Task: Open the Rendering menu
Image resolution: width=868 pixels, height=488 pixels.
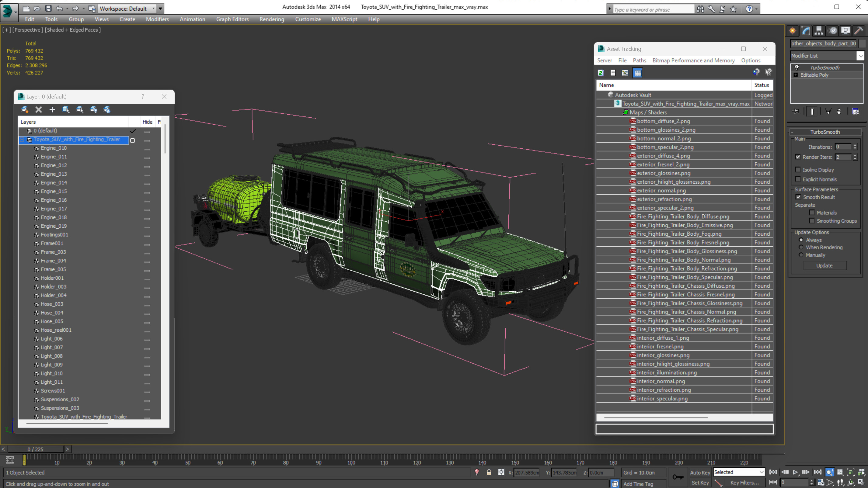Action: pyautogui.click(x=272, y=19)
